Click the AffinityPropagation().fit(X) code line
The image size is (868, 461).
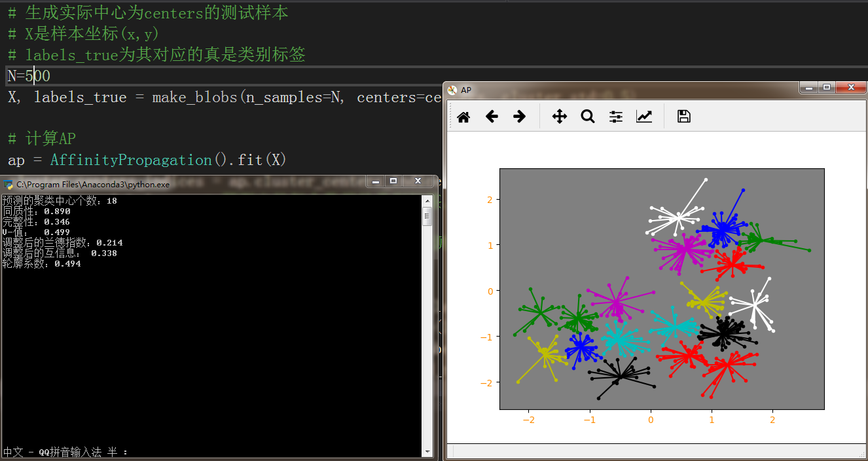coord(147,160)
